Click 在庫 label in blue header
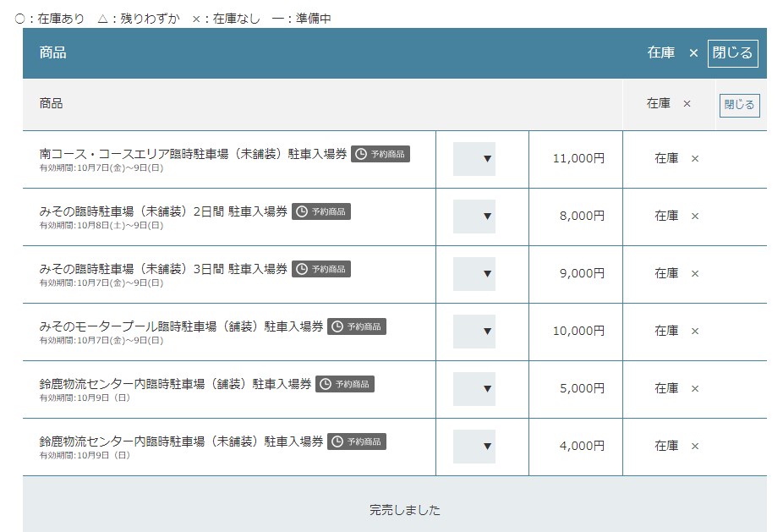The height and width of the screenshot is (532, 783). pos(661,52)
